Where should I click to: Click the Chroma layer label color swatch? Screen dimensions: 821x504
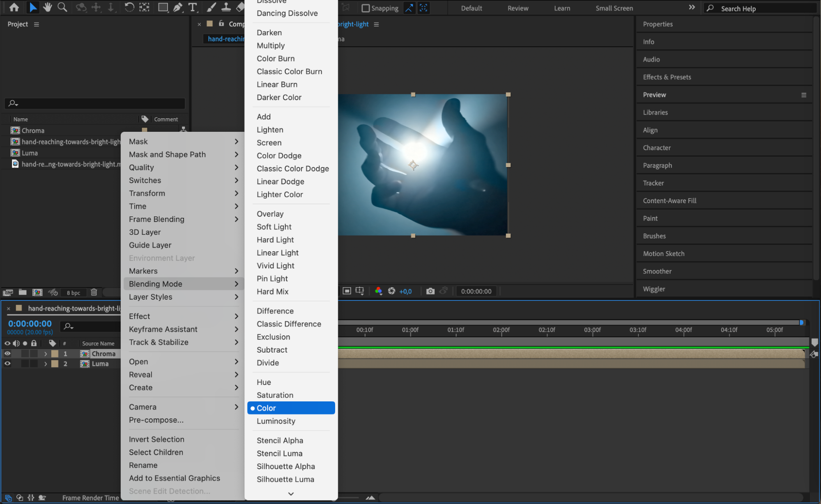[55, 353]
